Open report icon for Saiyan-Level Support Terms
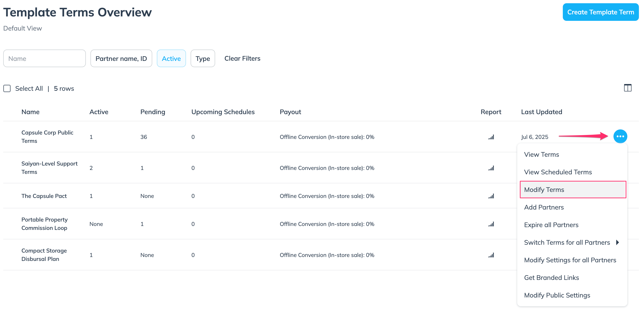644x313 pixels. point(491,168)
